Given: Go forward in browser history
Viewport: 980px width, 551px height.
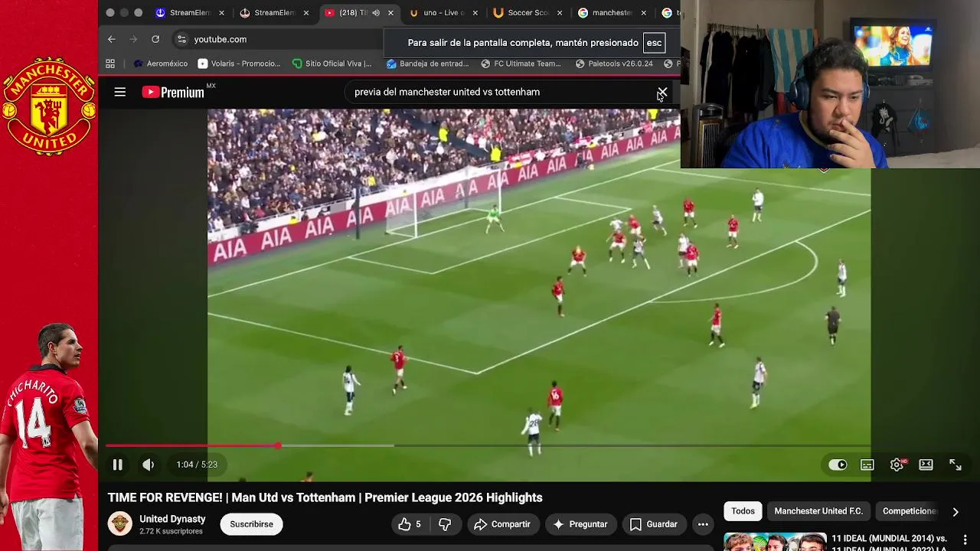Looking at the screenshot, I should coord(134,39).
